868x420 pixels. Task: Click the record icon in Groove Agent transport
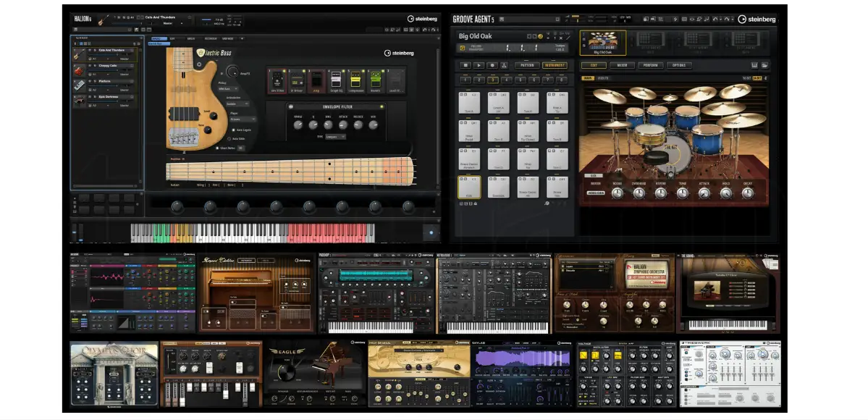click(491, 66)
